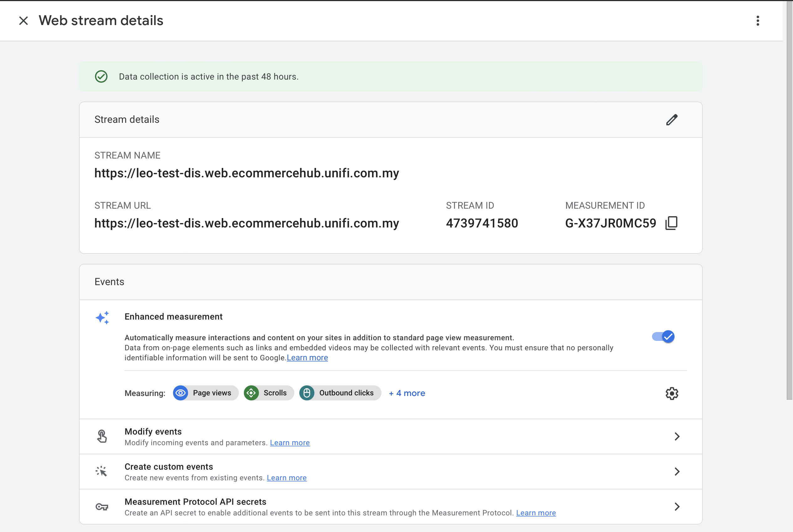Close the Web stream details panel
This screenshot has width=793, height=532.
(x=24, y=21)
